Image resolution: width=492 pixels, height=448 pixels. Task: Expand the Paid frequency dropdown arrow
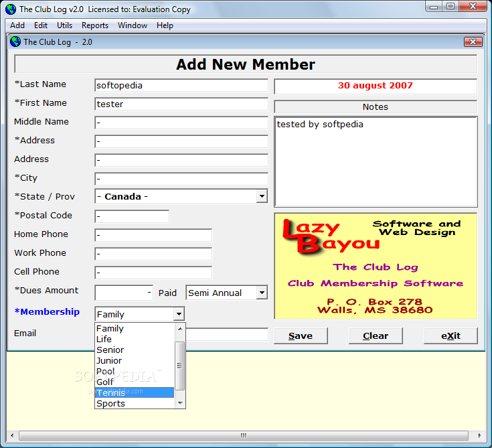click(x=262, y=293)
